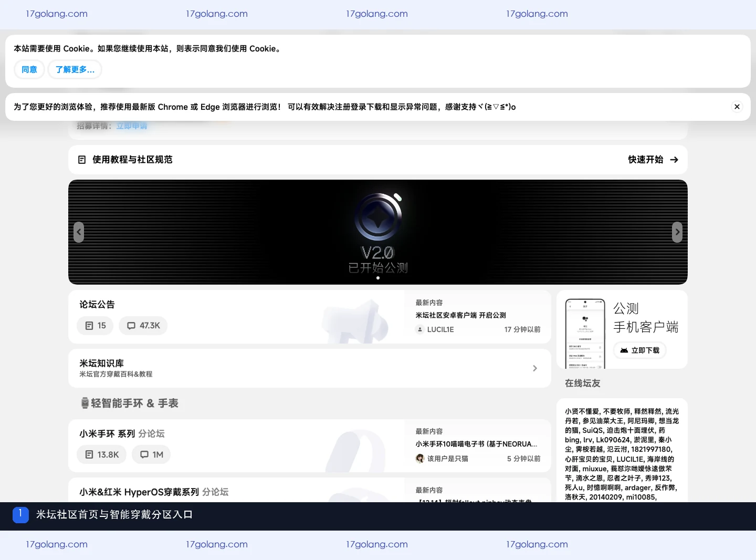The width and height of the screenshot is (756, 560).
Task: Open 了解更多... cookie details
Action: [x=75, y=69]
